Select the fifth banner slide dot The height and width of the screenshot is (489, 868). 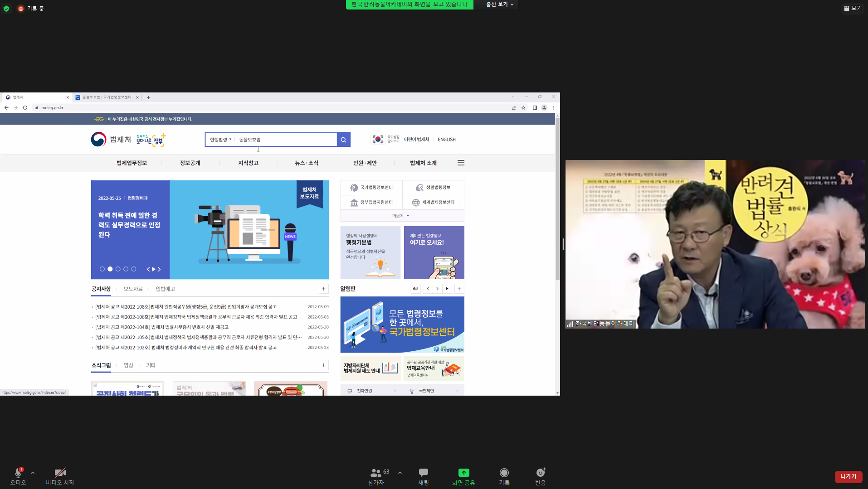(x=134, y=269)
